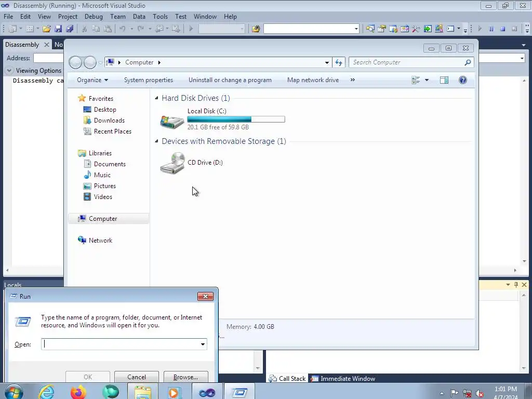The width and height of the screenshot is (532, 399).
Task: Select Local Disk (C:) drive icon
Action: [172, 122]
